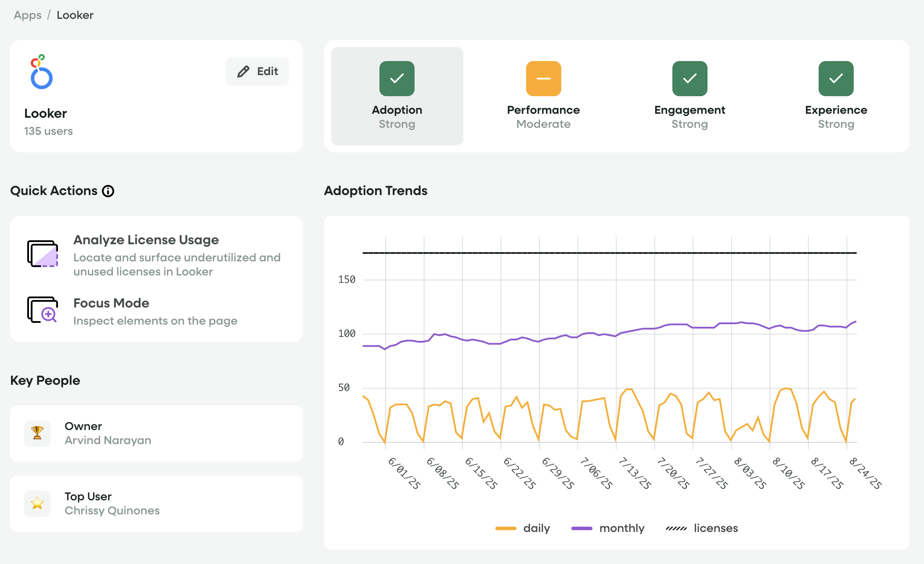This screenshot has width=924, height=564.
Task: Click the trophy icon next to Owner
Action: point(37,433)
